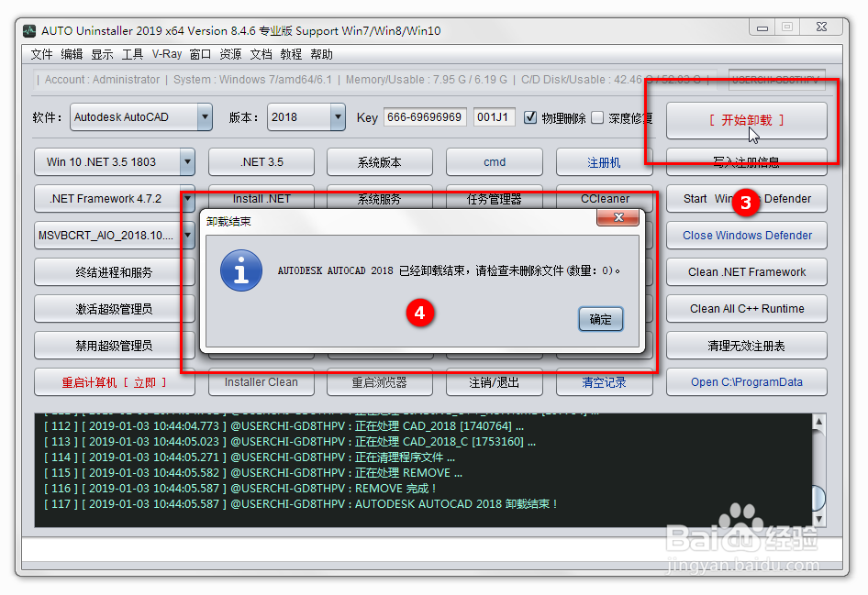Open the 软件 Autodesk AutoCAD dropdown

(x=205, y=117)
